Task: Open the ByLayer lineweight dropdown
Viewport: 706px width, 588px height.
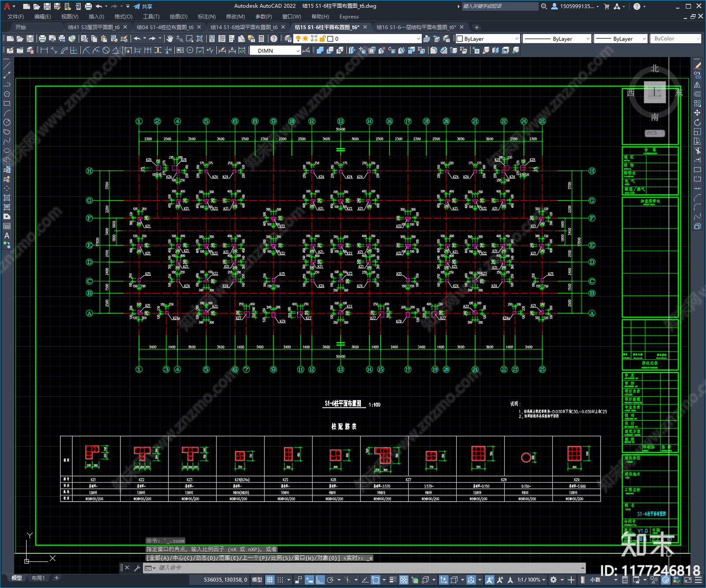Action: 620,39
